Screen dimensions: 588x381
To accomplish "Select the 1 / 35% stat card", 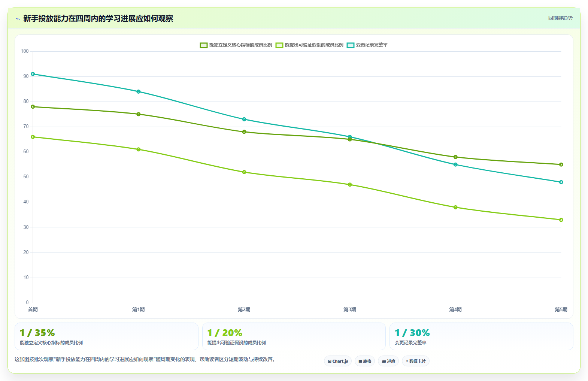I will click(106, 336).
